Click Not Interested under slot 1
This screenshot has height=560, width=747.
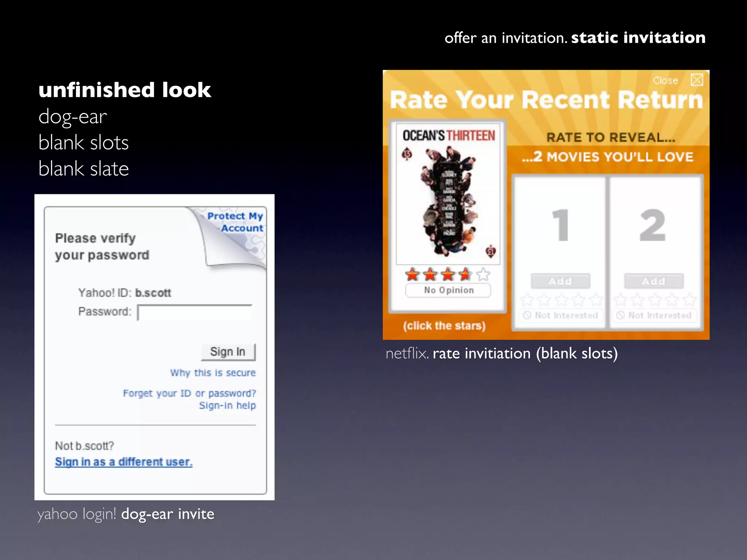(x=560, y=315)
